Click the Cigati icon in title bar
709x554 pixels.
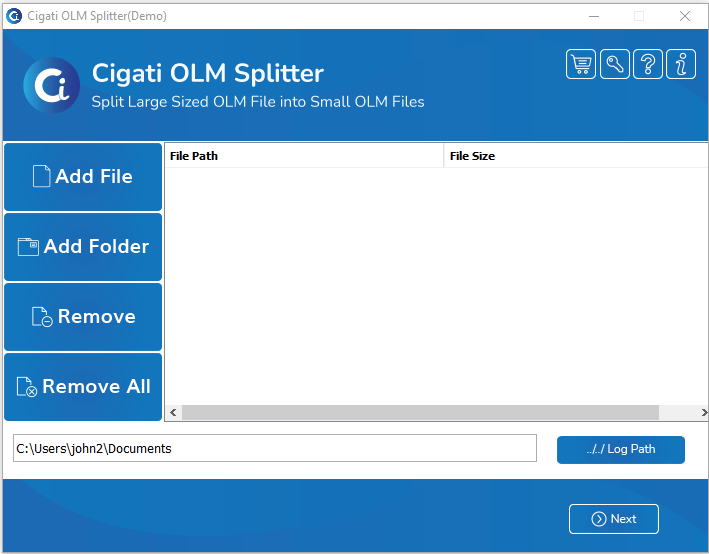coord(14,16)
